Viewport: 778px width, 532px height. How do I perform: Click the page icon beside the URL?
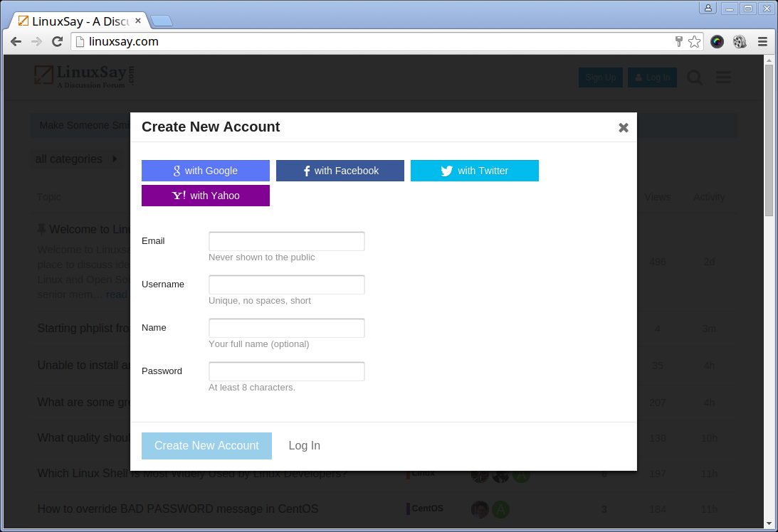80,42
